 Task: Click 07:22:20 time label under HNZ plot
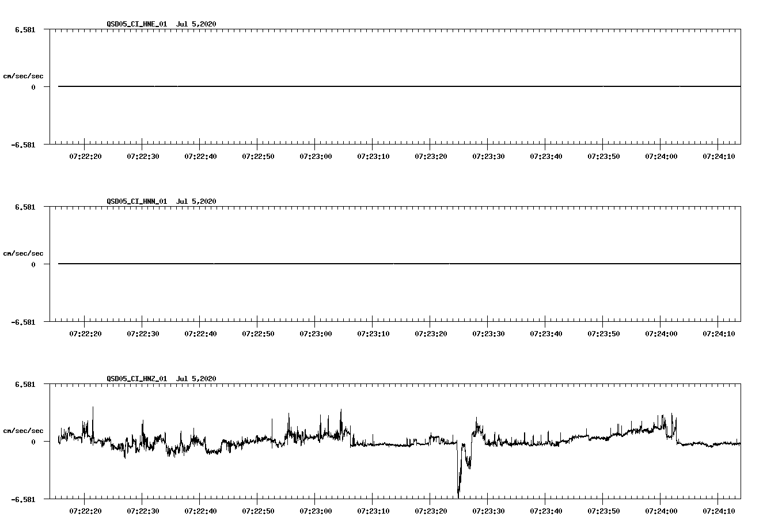[85, 511]
